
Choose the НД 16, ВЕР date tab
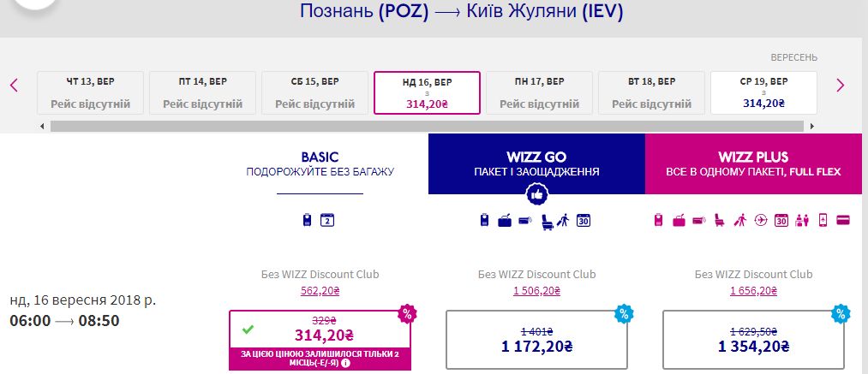tap(427, 92)
